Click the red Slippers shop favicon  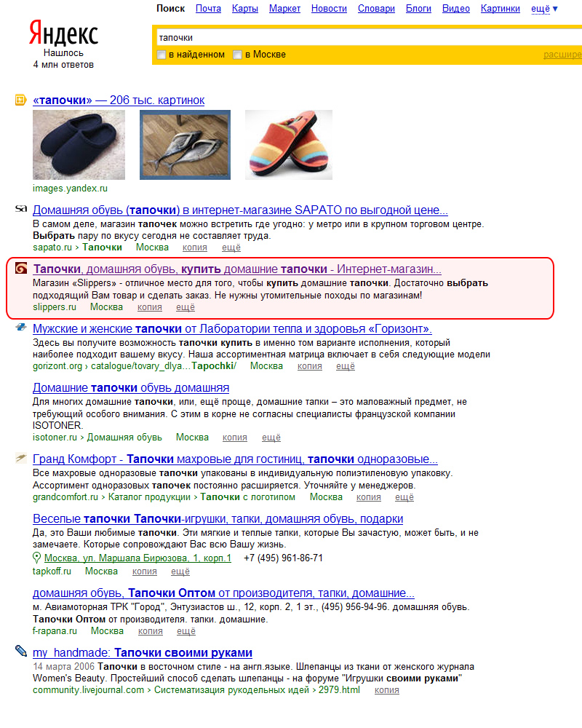tap(21, 268)
